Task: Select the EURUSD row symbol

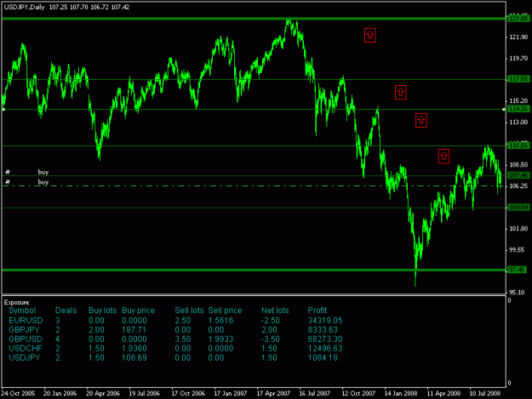Action: point(26,321)
